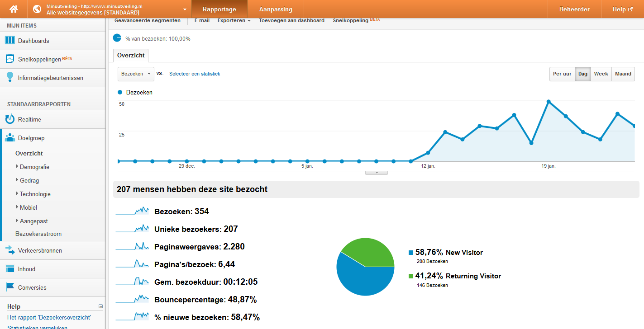
Task: Click the blue New Visitor legend swatch
Action: point(411,253)
